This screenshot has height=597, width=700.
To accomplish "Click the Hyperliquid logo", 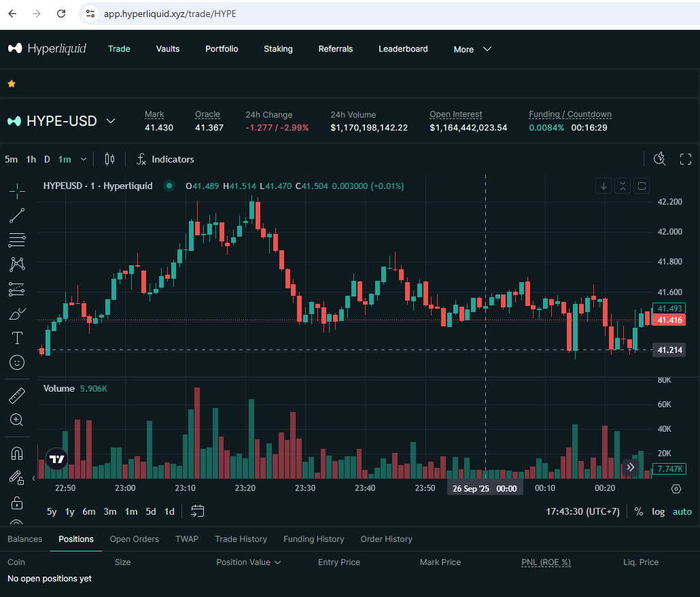I will [x=47, y=49].
